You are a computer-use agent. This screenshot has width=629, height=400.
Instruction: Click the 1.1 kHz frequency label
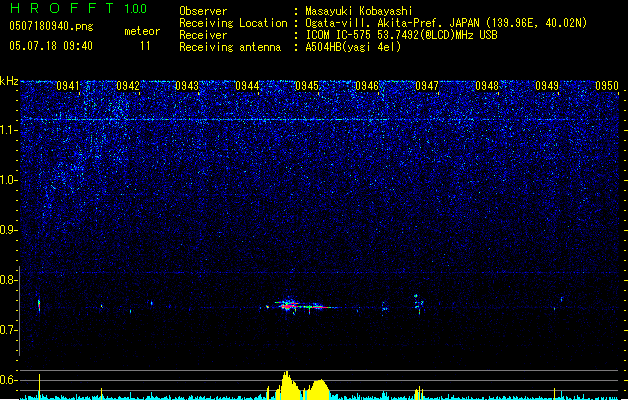coord(9,130)
